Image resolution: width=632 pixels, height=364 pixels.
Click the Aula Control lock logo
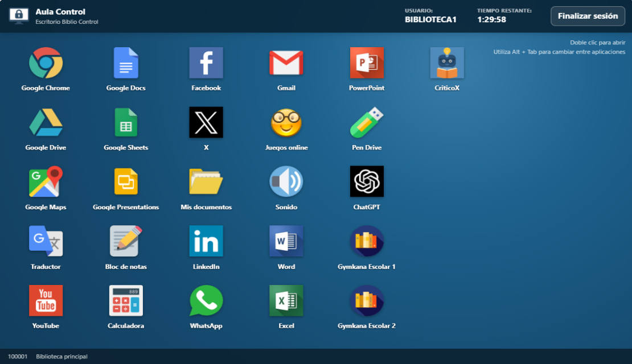(19, 15)
